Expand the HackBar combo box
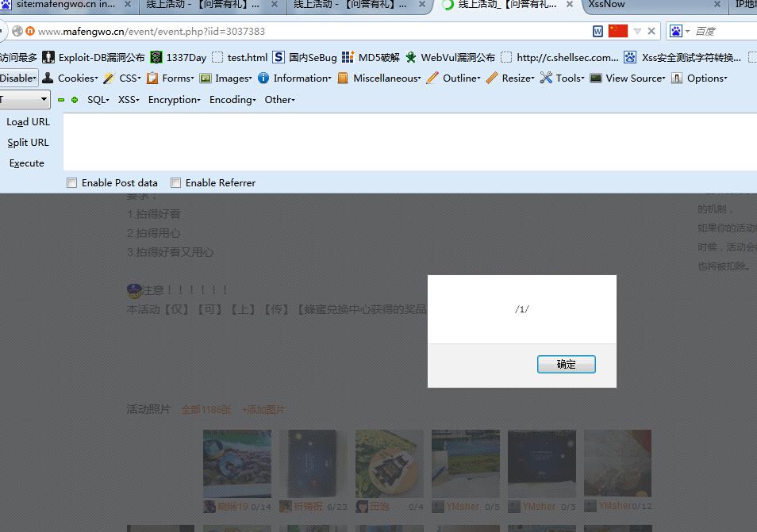The height and width of the screenshot is (532, 757). coord(44,100)
